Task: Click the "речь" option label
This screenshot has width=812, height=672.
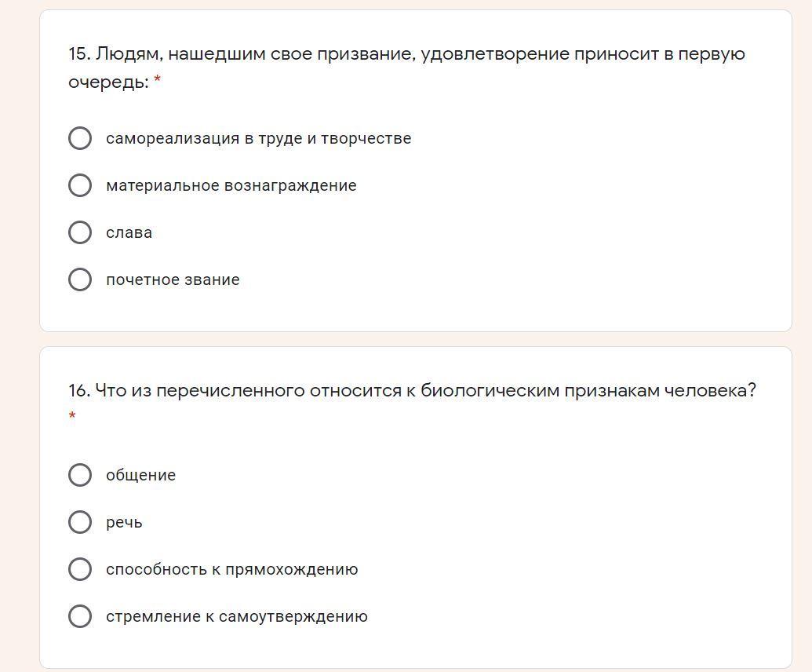Action: pyautogui.click(x=124, y=522)
